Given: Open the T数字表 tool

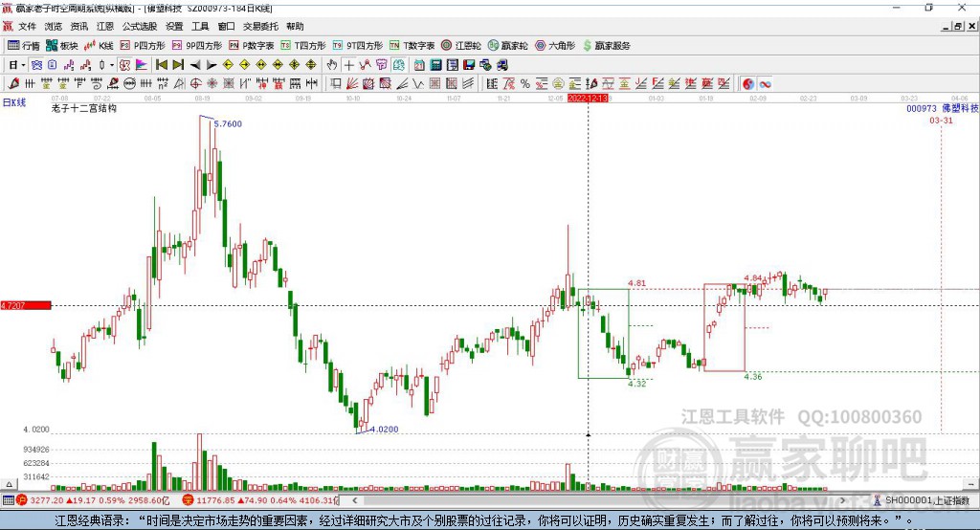Looking at the screenshot, I should tap(412, 46).
